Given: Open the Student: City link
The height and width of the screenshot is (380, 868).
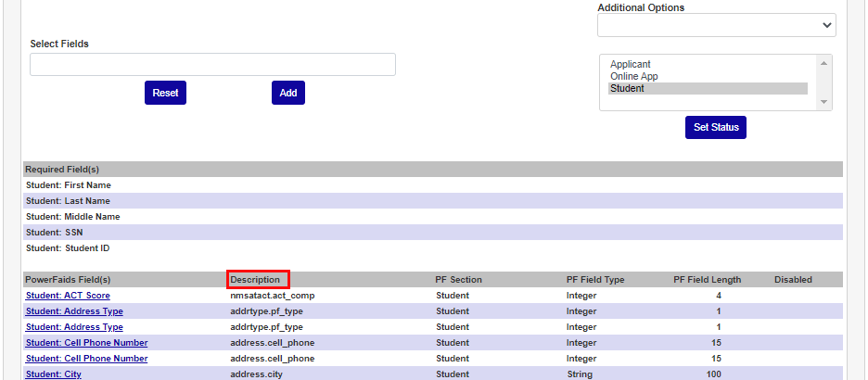Looking at the screenshot, I should (x=53, y=374).
